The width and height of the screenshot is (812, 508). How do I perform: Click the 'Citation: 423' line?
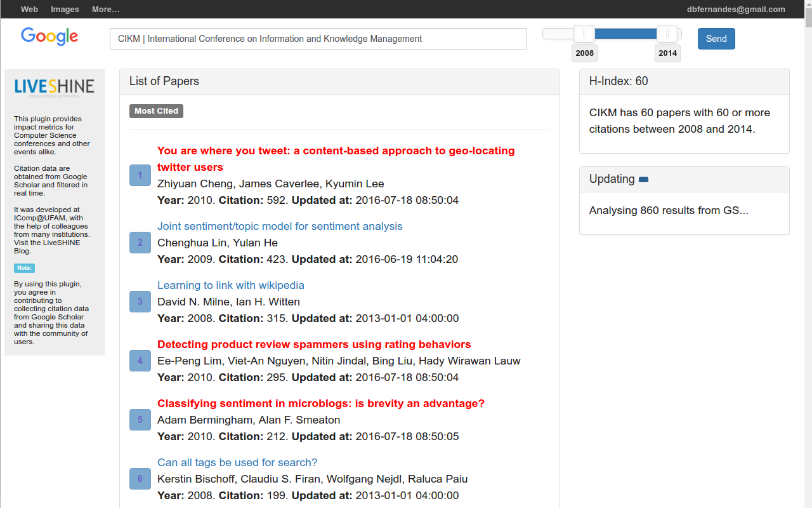click(x=308, y=259)
